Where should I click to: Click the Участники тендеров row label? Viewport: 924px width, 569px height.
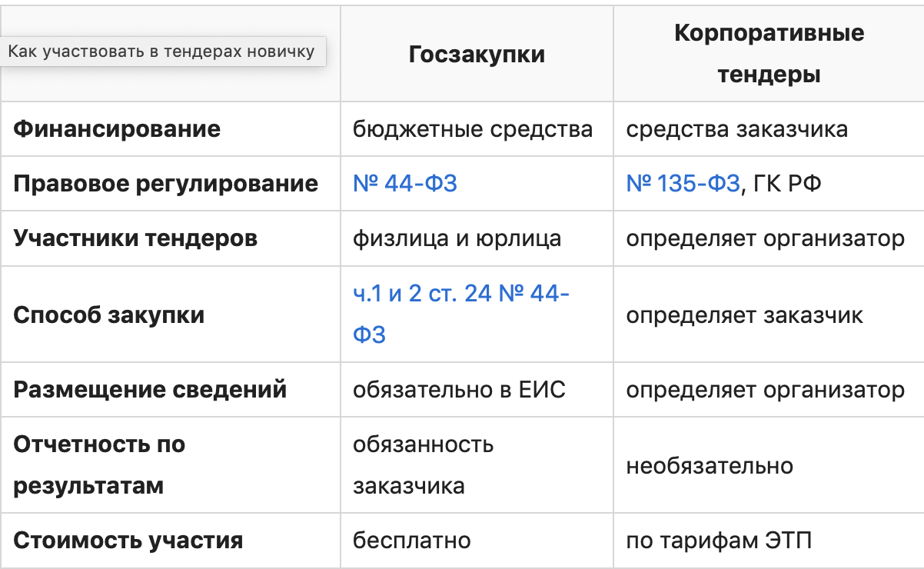click(135, 238)
